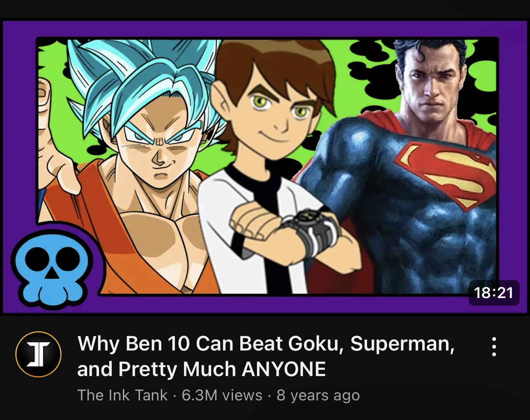The width and height of the screenshot is (530, 420).
Task: Click the "6.3M views" text
Action: tap(222, 395)
